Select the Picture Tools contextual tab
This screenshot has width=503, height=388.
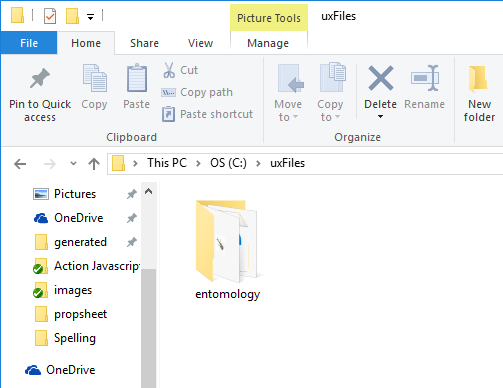click(269, 18)
